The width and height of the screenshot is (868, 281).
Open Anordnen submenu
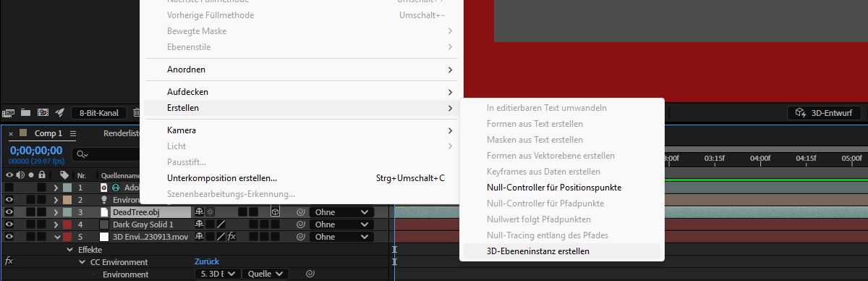[301, 70]
